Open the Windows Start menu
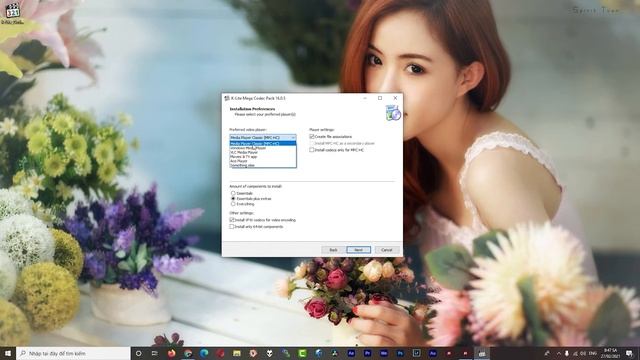The width and height of the screenshot is (640, 360). (x=8, y=353)
